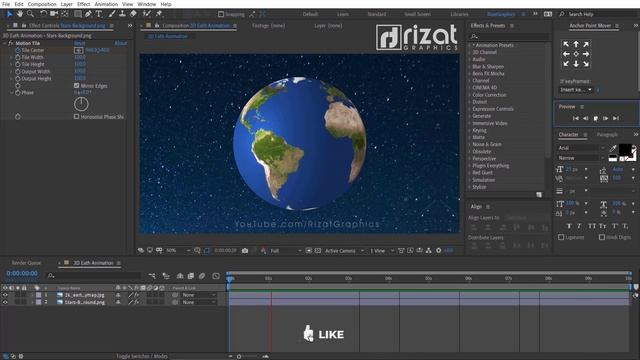This screenshot has height=360, width=640.
Task: Select the Zoom magnifier tool
Action: (30, 14)
